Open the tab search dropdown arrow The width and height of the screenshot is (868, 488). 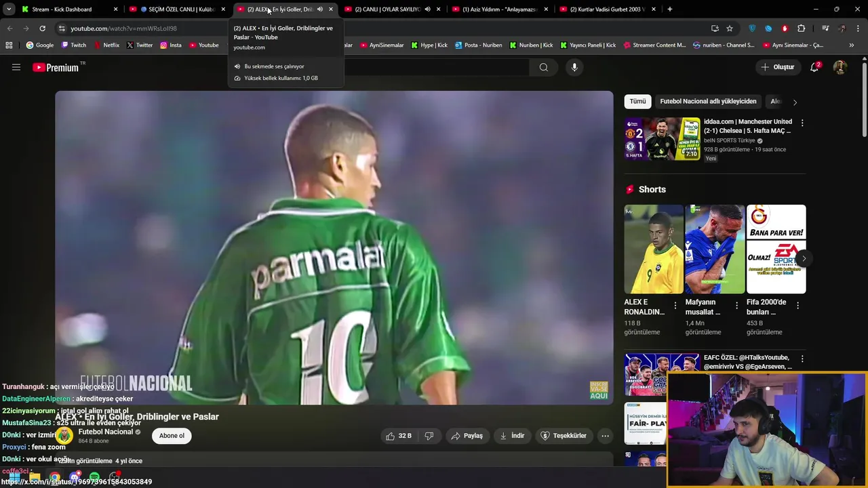(9, 9)
